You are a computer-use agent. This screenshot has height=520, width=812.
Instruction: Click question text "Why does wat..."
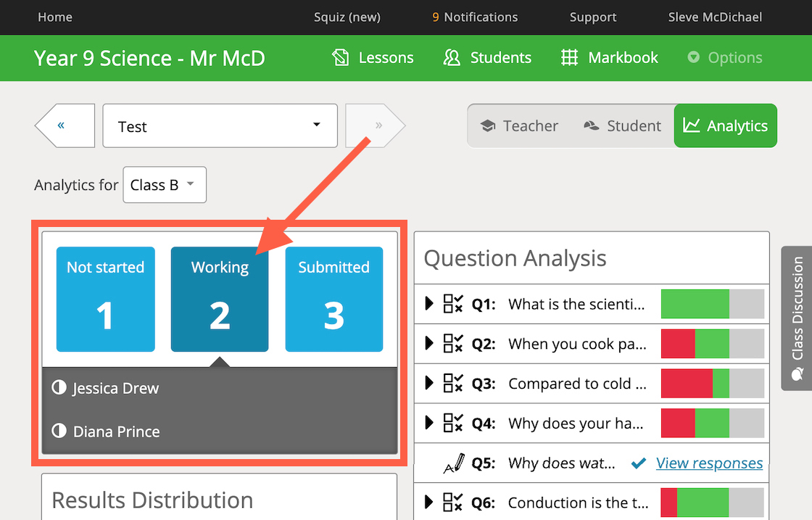click(x=562, y=463)
